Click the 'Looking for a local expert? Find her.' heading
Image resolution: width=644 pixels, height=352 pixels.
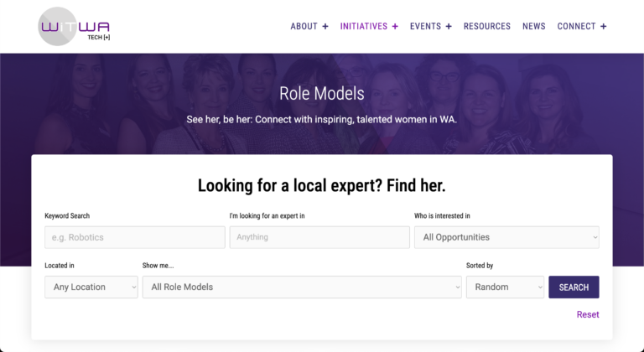coord(322,185)
